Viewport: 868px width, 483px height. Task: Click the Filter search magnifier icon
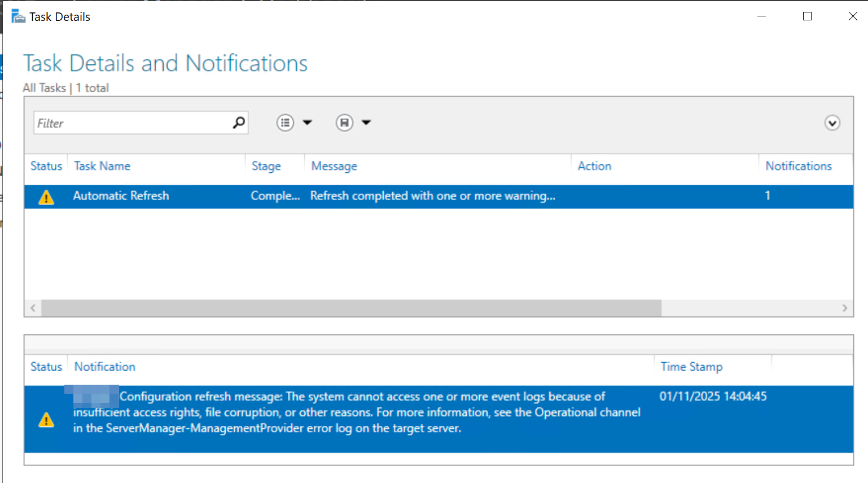point(239,122)
